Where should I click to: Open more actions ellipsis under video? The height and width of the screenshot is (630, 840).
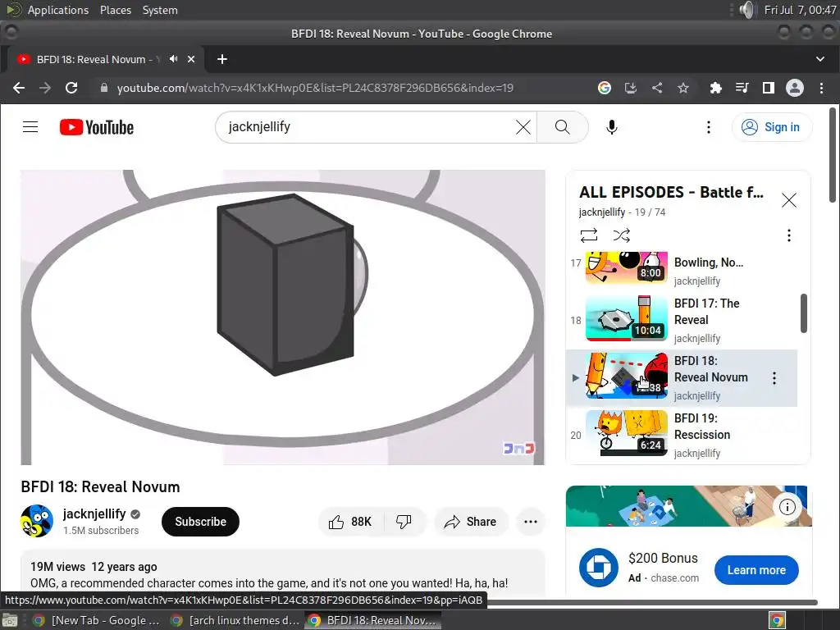click(531, 522)
